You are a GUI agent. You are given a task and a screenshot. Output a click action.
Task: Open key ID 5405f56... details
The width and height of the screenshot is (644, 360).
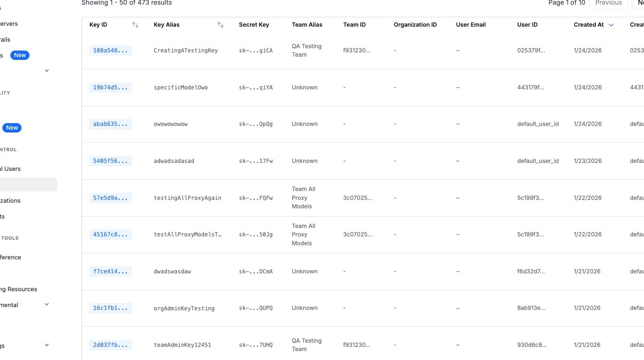110,161
